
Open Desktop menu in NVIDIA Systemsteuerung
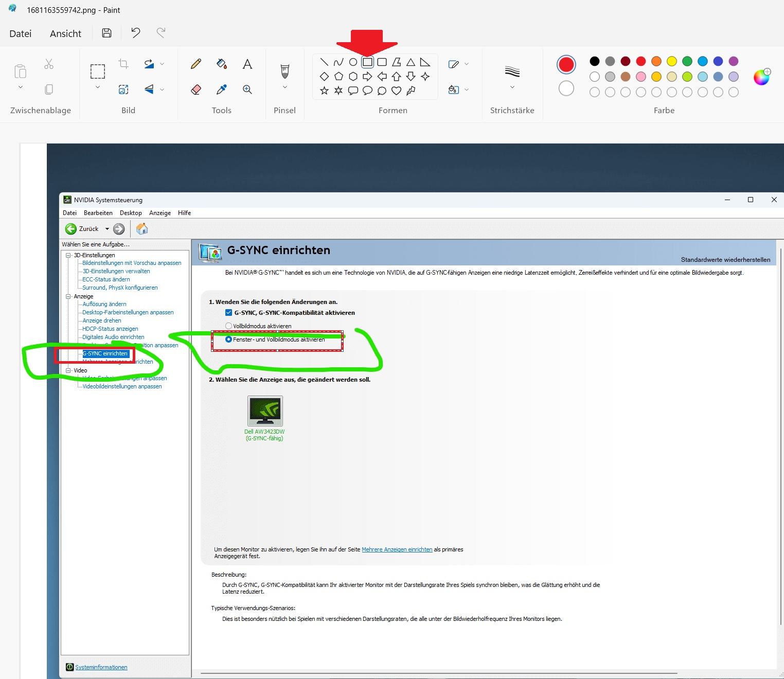pos(131,213)
